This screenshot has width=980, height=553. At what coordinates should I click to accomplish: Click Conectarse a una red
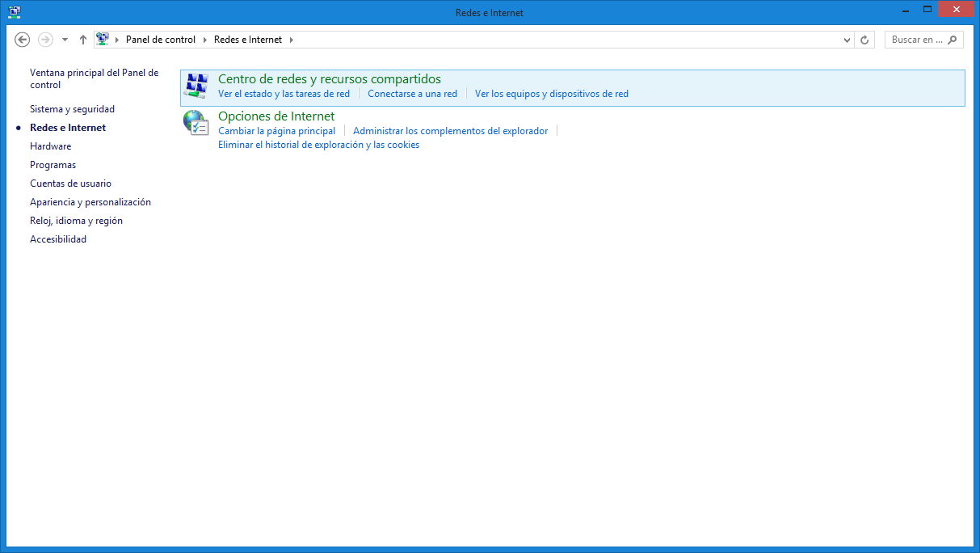(x=412, y=94)
